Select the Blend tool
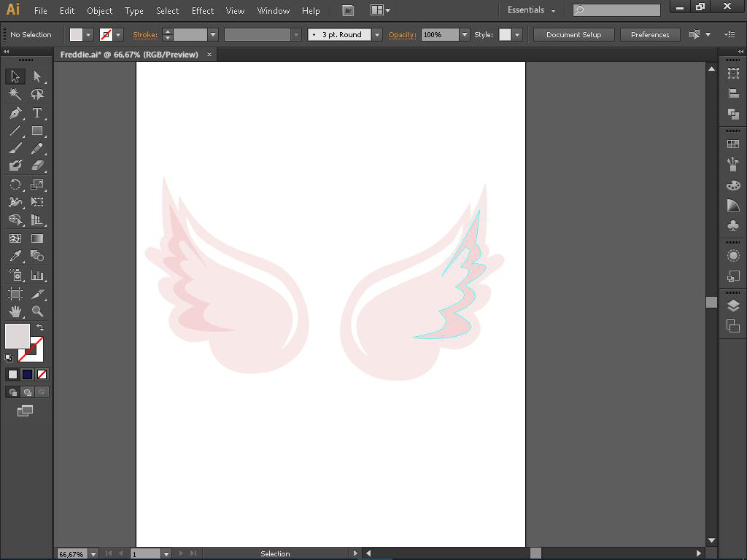Screen dimensions: 747x560 click(37, 256)
